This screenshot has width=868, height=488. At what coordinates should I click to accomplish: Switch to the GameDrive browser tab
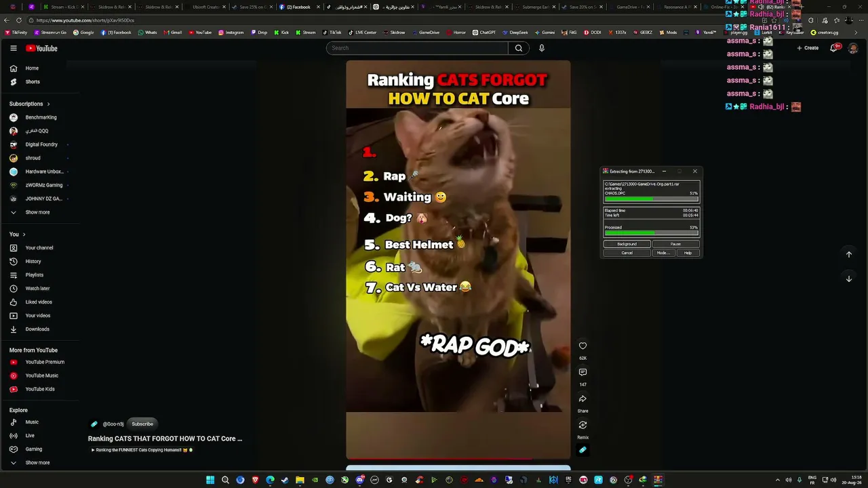(x=629, y=7)
